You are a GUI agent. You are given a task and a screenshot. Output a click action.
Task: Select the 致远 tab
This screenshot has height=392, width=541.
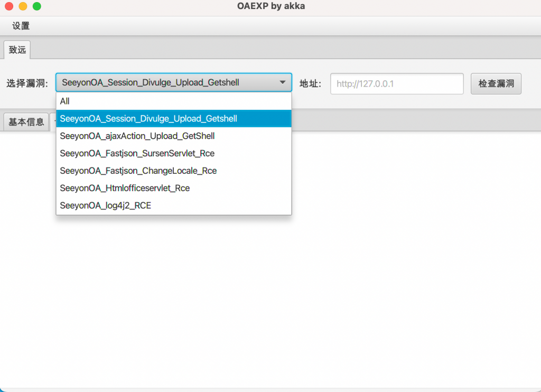(17, 50)
